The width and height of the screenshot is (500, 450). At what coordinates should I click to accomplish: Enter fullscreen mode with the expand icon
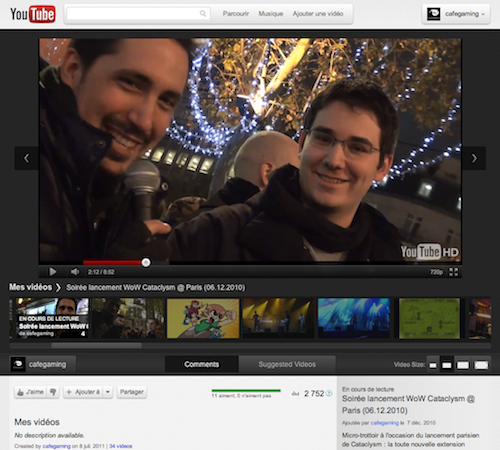(x=453, y=272)
